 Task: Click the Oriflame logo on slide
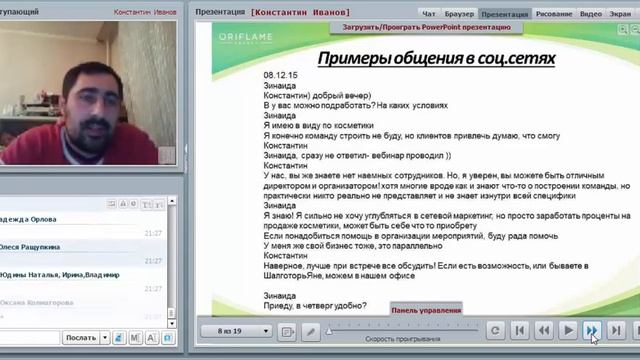pyautogui.click(x=245, y=38)
